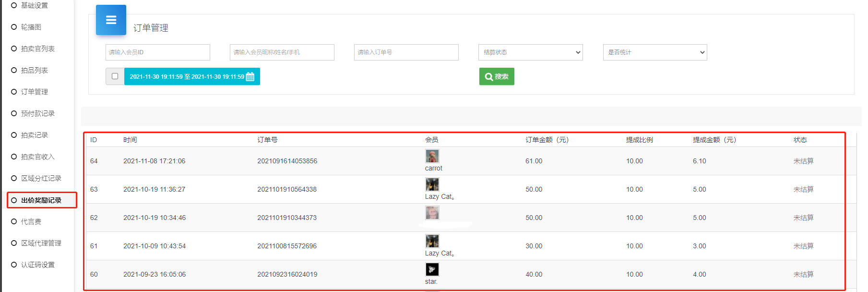The height and width of the screenshot is (292, 868).
Task: Click carrot member avatar thumbnail
Action: 432,156
